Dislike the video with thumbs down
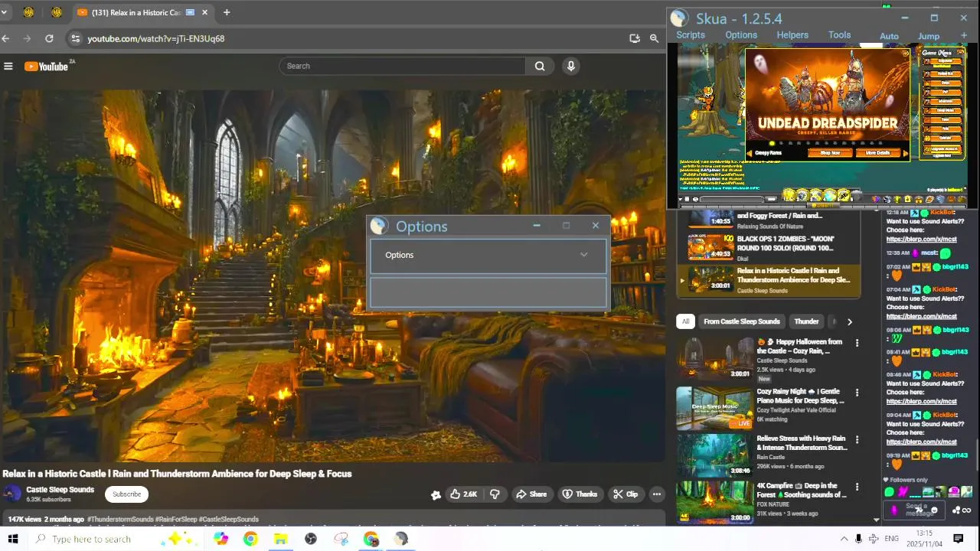 pos(495,494)
